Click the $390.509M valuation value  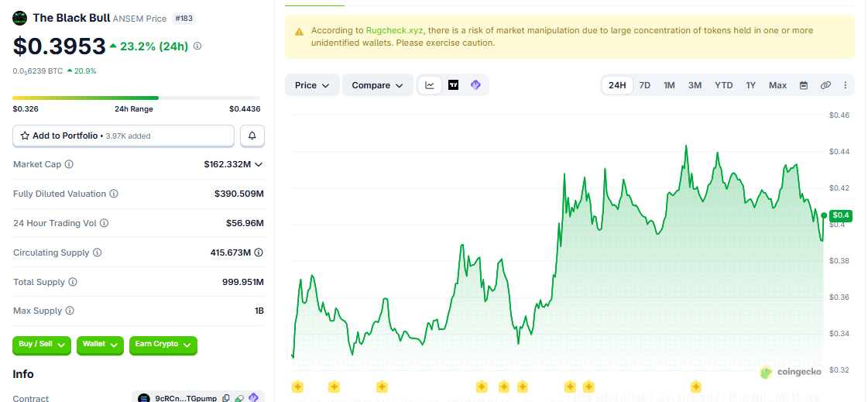coord(239,194)
